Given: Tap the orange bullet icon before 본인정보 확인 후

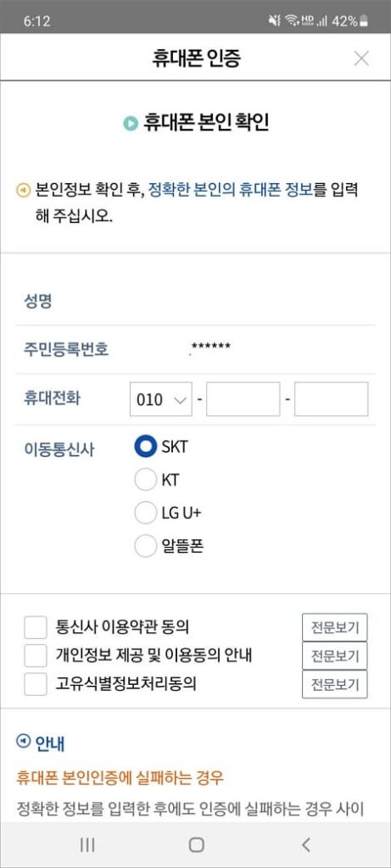Looking at the screenshot, I should pyautogui.click(x=23, y=191).
